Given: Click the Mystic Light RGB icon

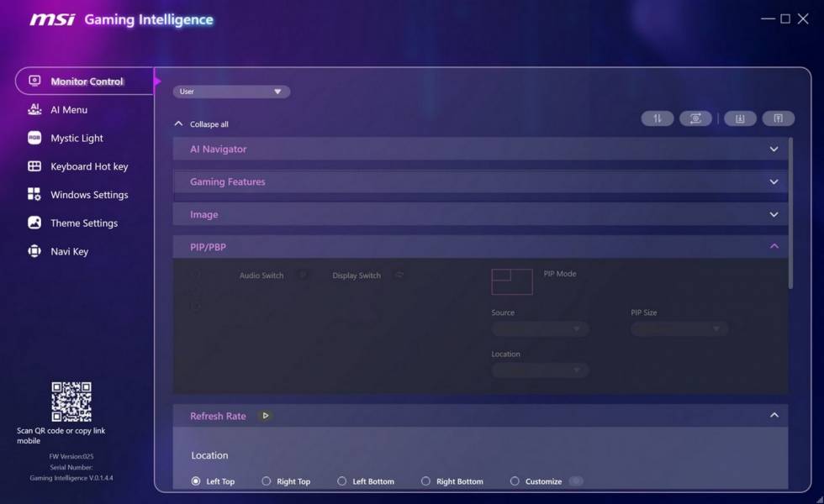Looking at the screenshot, I should [x=34, y=138].
